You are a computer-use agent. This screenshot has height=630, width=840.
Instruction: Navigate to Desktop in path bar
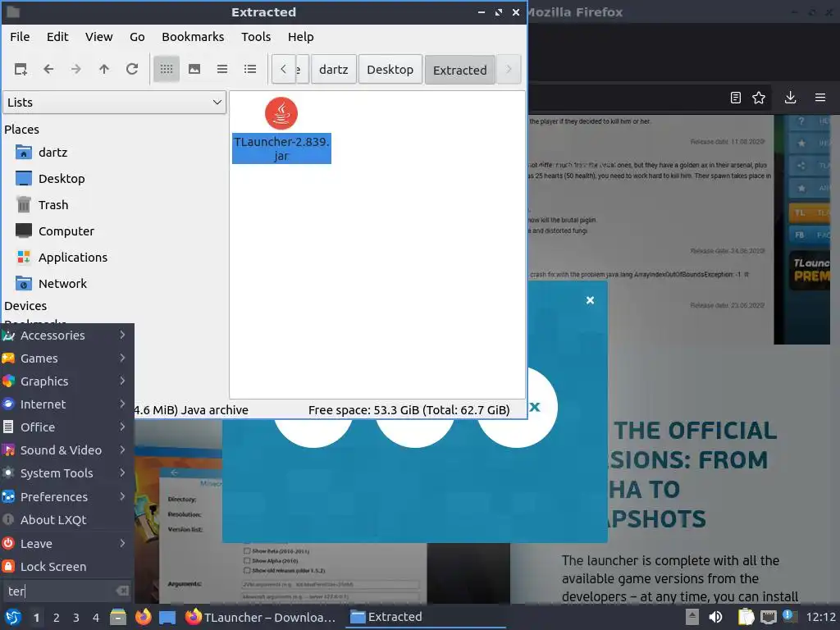(390, 70)
